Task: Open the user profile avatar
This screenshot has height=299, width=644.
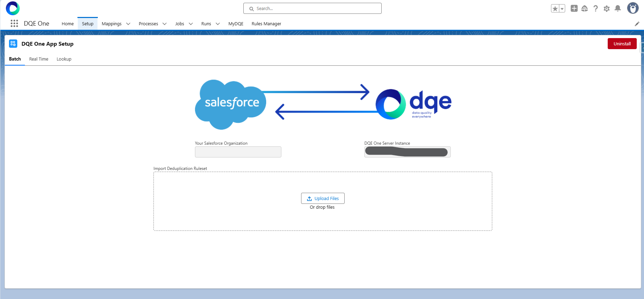Action: click(633, 8)
